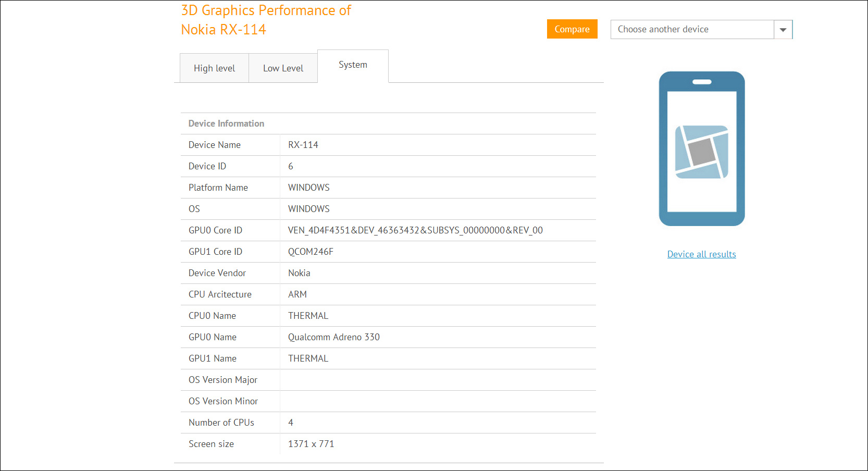
Task: Click the 'Device Information' table header
Action: coord(226,123)
